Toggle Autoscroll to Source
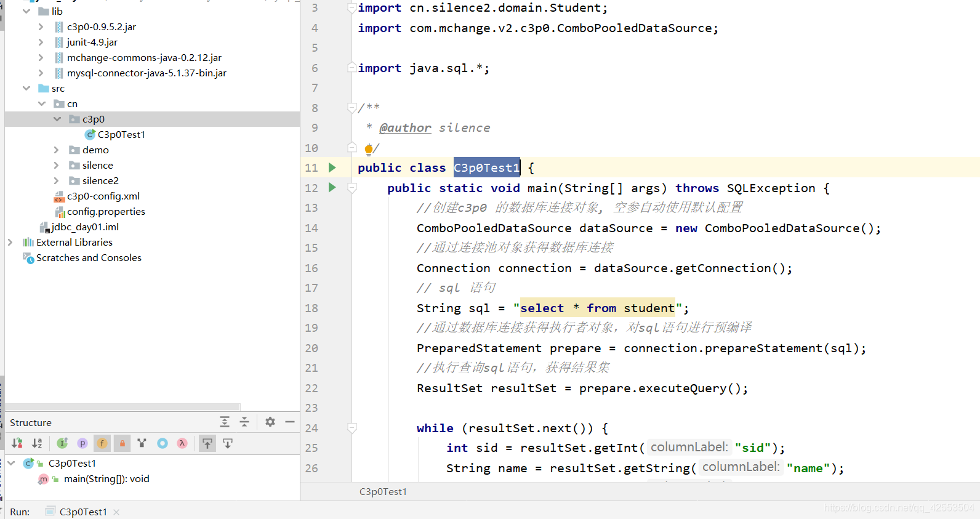980x519 pixels. (x=207, y=443)
